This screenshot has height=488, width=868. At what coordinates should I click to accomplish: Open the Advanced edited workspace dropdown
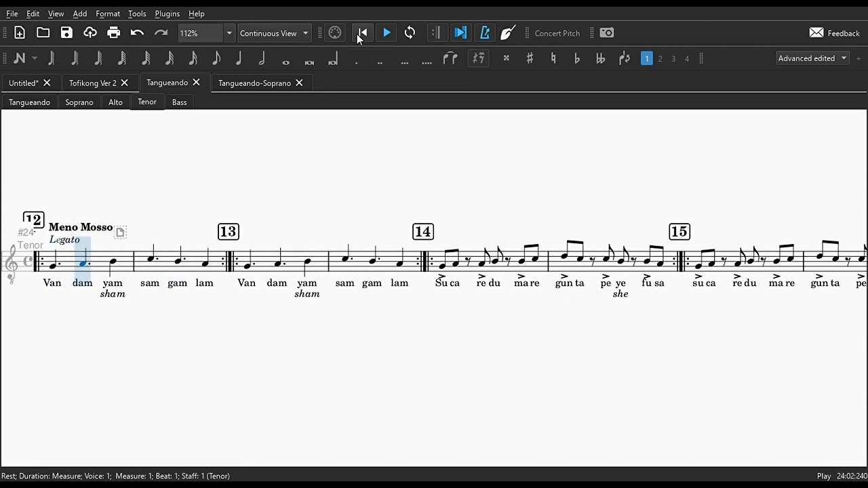click(x=812, y=58)
